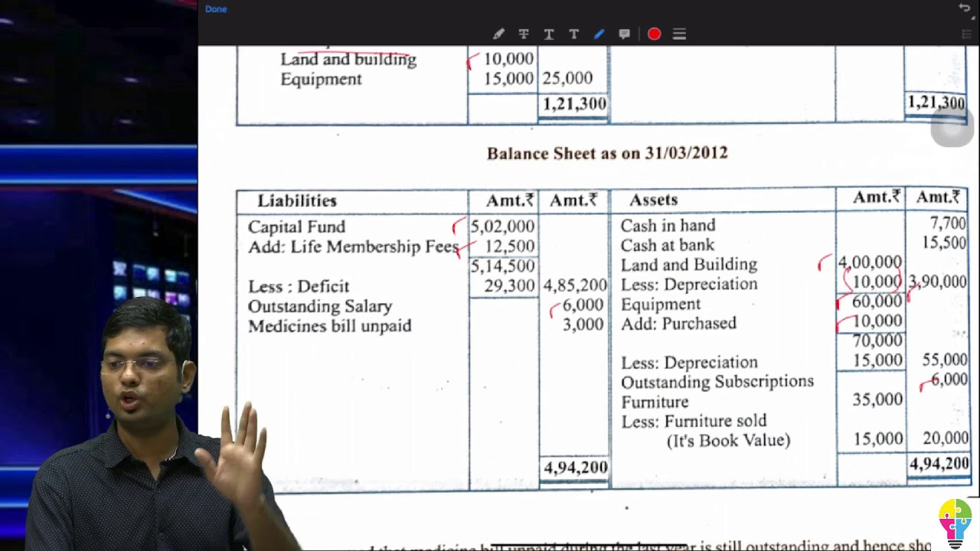Click the Assets column header

pyautogui.click(x=653, y=200)
